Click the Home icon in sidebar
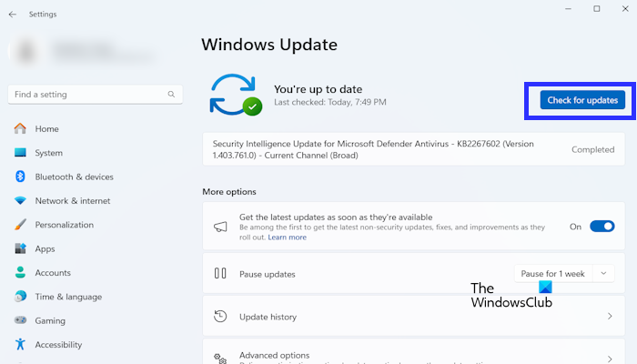Screen dimensions: 637x364 coord(20,129)
